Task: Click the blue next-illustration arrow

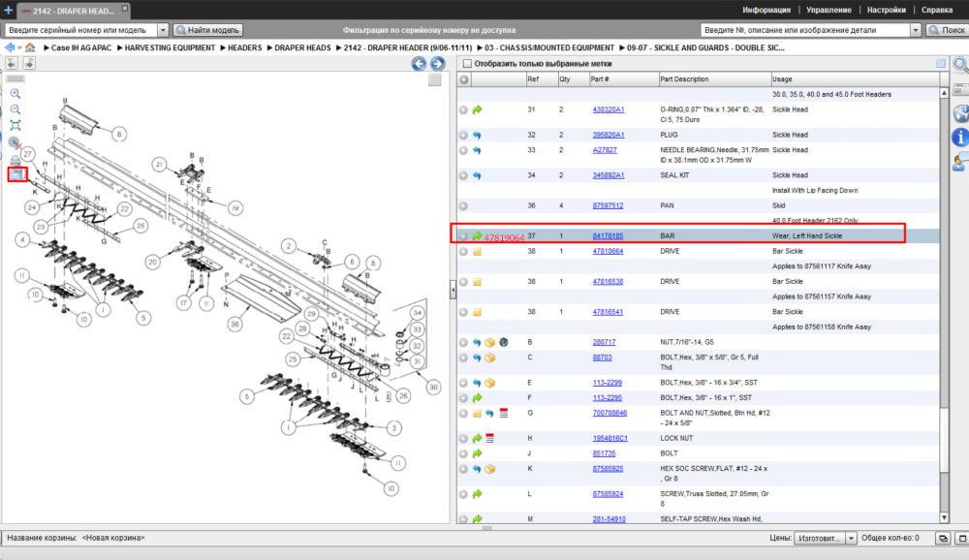Action: (438, 64)
